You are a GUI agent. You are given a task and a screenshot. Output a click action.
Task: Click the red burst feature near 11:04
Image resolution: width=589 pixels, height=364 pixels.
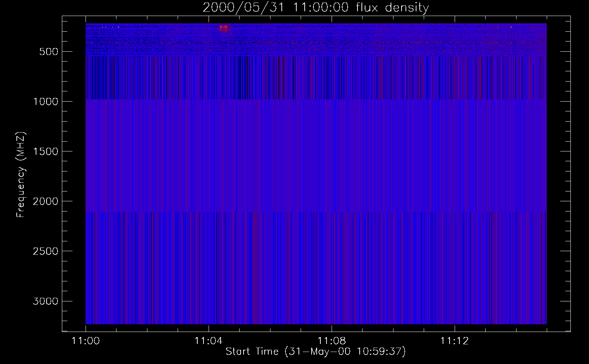tap(224, 28)
